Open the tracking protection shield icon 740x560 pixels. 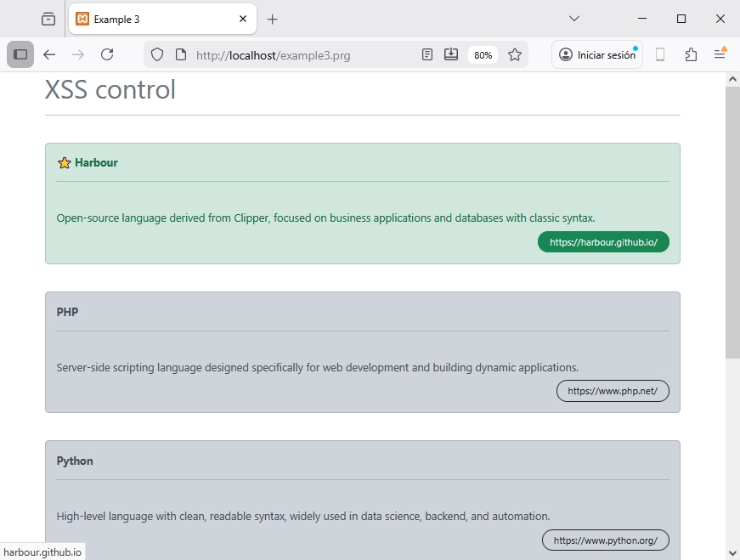157,54
